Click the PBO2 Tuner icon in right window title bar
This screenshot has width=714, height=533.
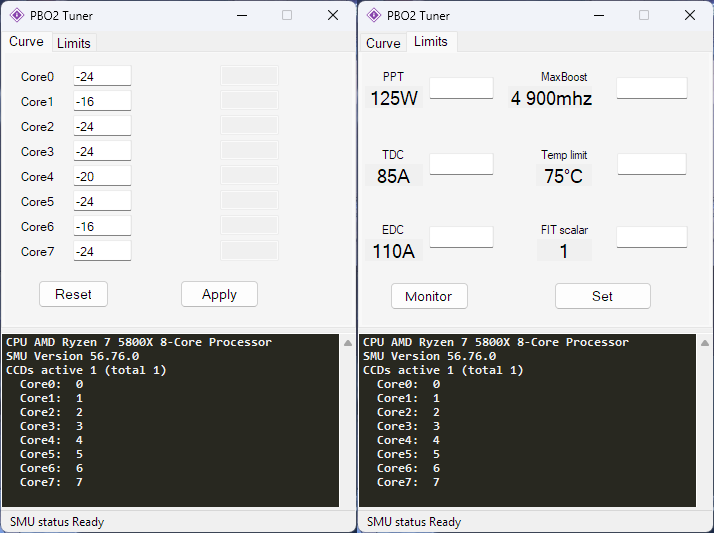[x=374, y=15]
